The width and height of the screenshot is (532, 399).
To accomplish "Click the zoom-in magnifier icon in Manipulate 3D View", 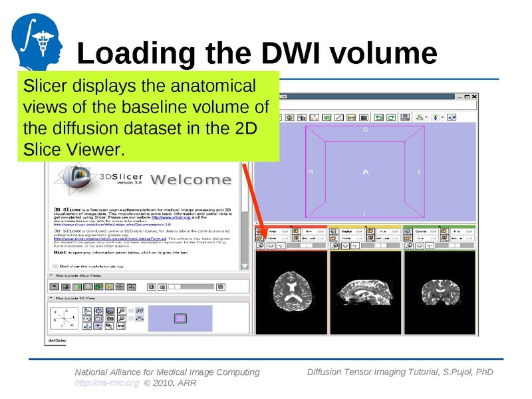I will click(122, 311).
